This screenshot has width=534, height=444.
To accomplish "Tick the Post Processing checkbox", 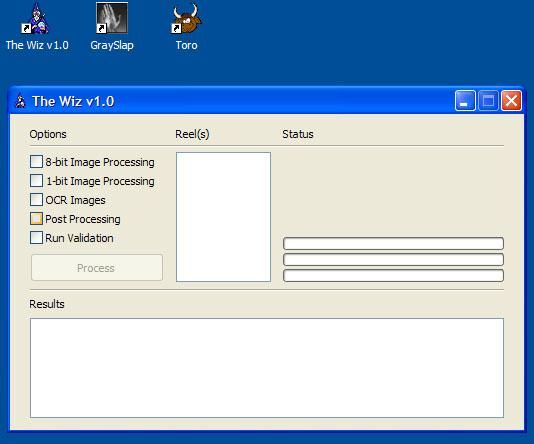I will coord(36,219).
